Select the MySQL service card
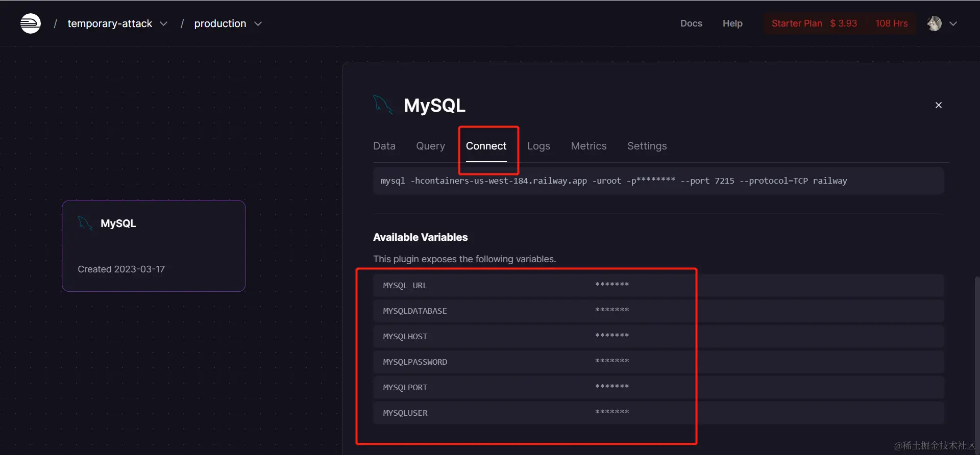This screenshot has width=980, height=455. coord(154,246)
